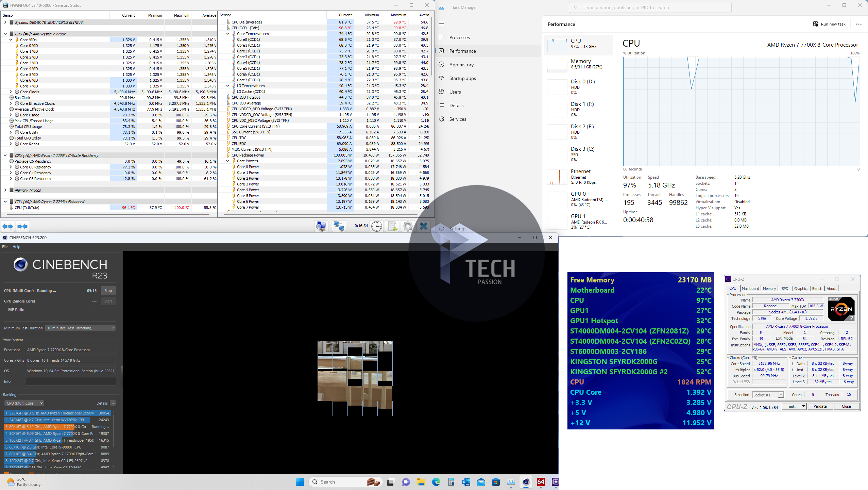The image size is (868, 490).
Task: Click HWiNFO monitor magnifier icon
Action: (x=321, y=226)
